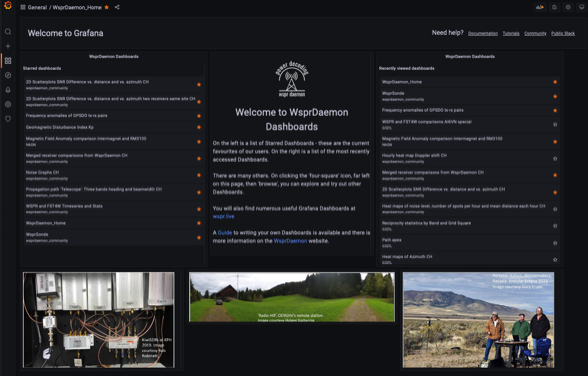Open the Tutorials help link
Viewport: 588px width, 376px height.
coord(511,33)
